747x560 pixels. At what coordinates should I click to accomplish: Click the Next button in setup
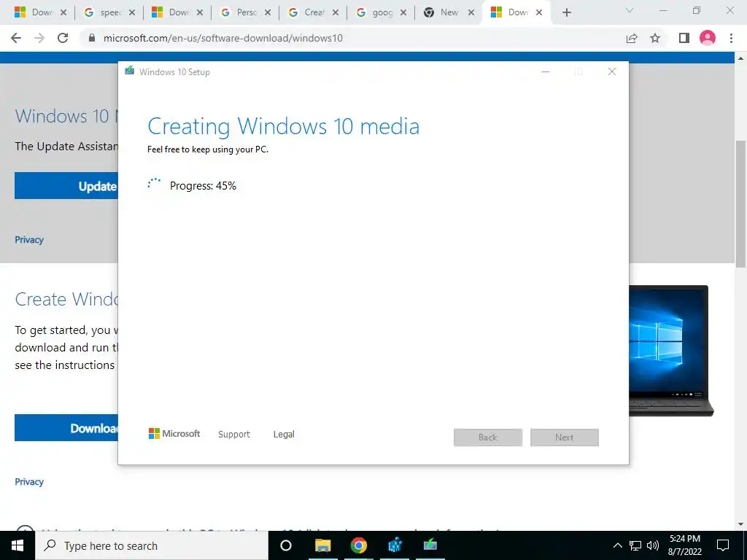pyautogui.click(x=565, y=437)
